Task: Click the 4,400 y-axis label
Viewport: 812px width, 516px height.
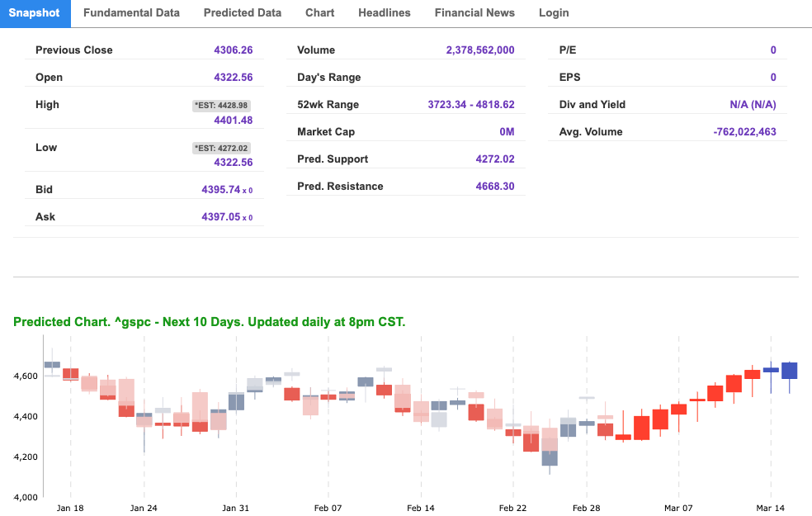Action: click(26, 417)
